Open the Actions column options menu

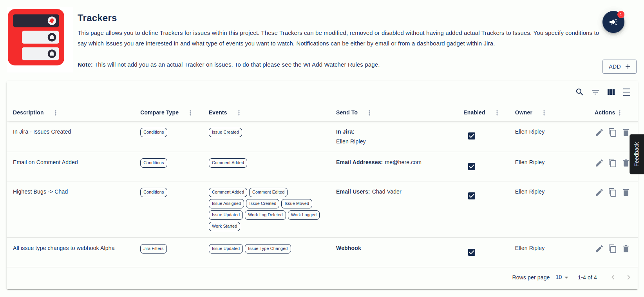tap(620, 112)
